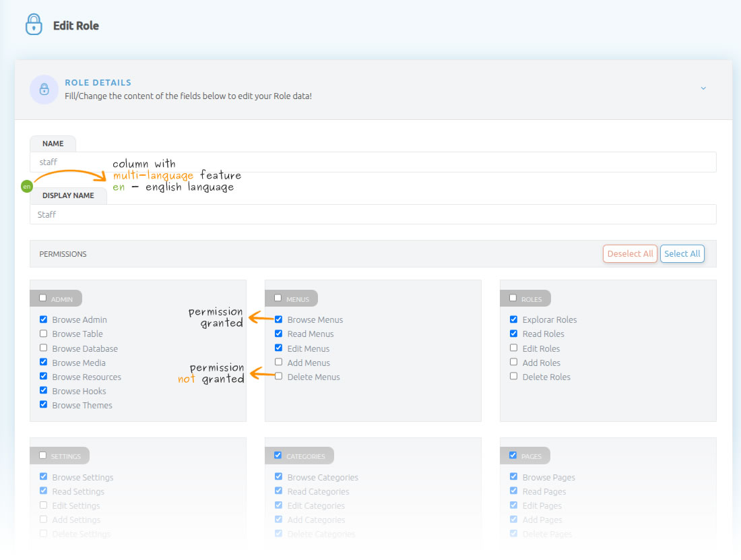This screenshot has width=741, height=560.
Task: Click the Select All button
Action: [682, 254]
